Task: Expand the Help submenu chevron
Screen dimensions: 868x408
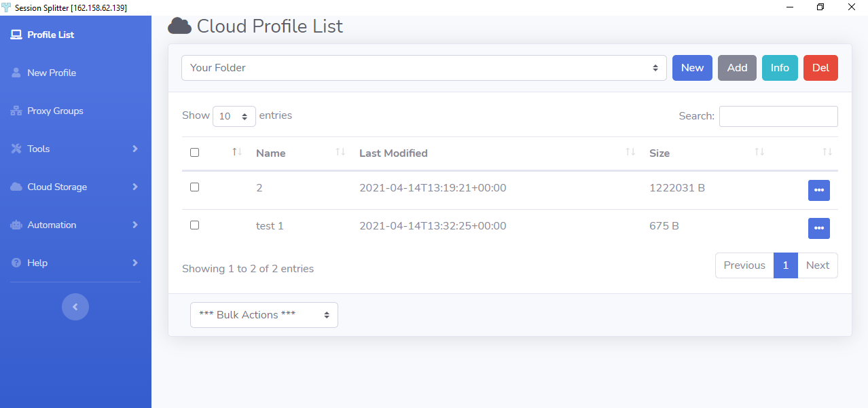Action: pyautogui.click(x=135, y=263)
